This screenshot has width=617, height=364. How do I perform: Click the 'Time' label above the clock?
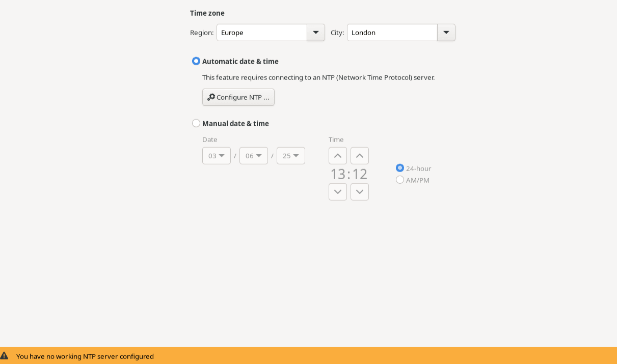[x=336, y=139]
